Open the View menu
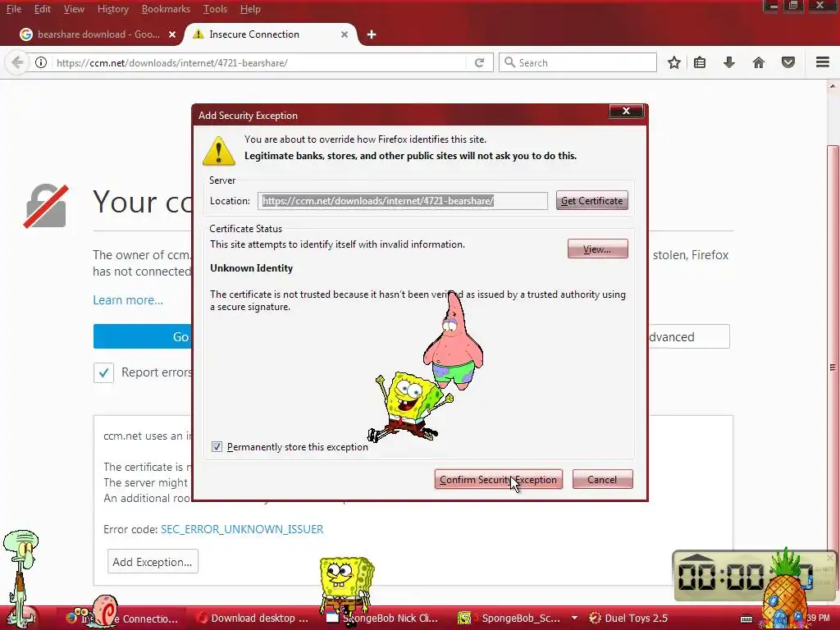This screenshot has width=840, height=630. pyautogui.click(x=74, y=9)
